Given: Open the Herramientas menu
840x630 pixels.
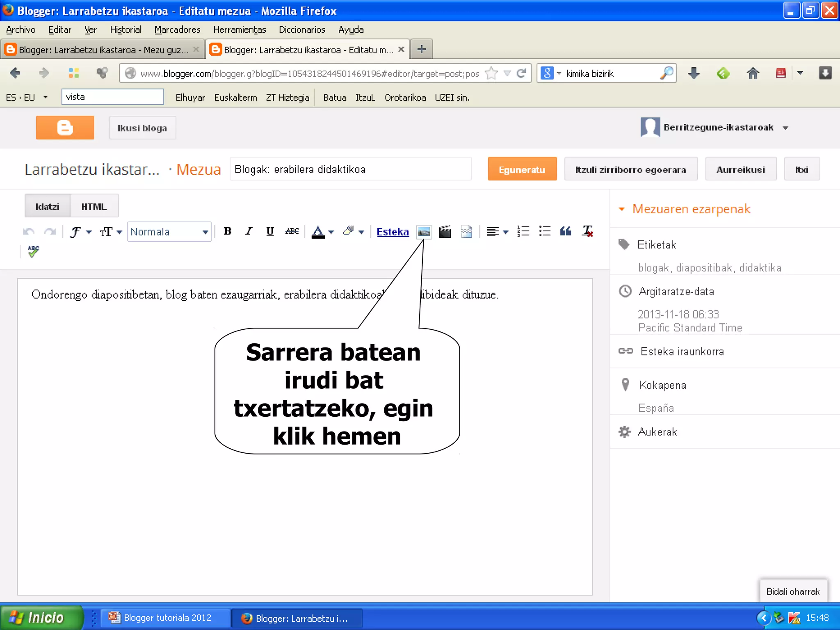Looking at the screenshot, I should [x=240, y=30].
